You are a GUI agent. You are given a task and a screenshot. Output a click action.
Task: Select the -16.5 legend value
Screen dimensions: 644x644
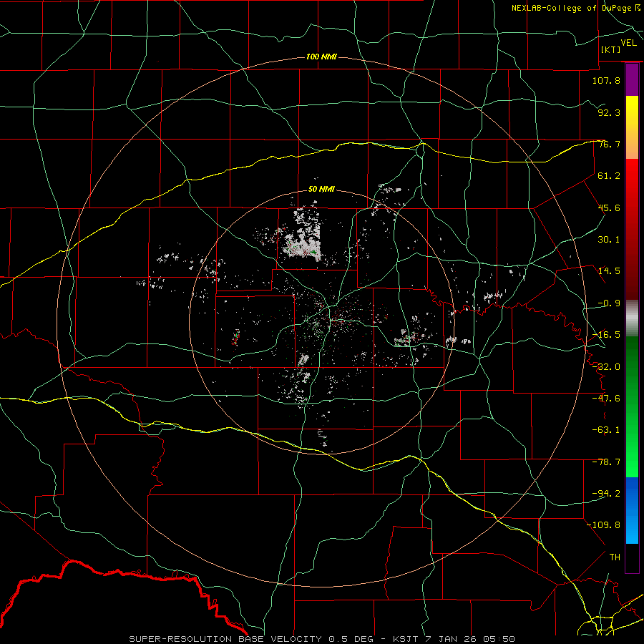pos(606,335)
